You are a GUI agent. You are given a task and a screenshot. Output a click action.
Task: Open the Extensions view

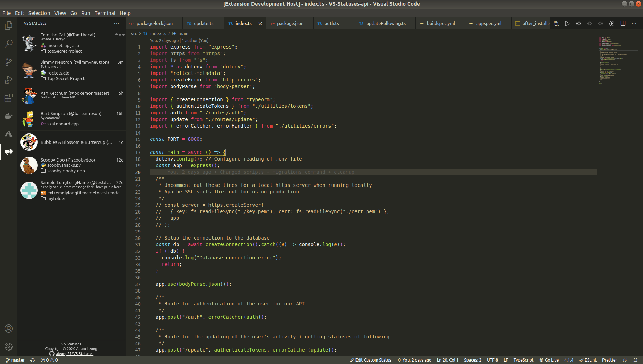click(x=9, y=98)
